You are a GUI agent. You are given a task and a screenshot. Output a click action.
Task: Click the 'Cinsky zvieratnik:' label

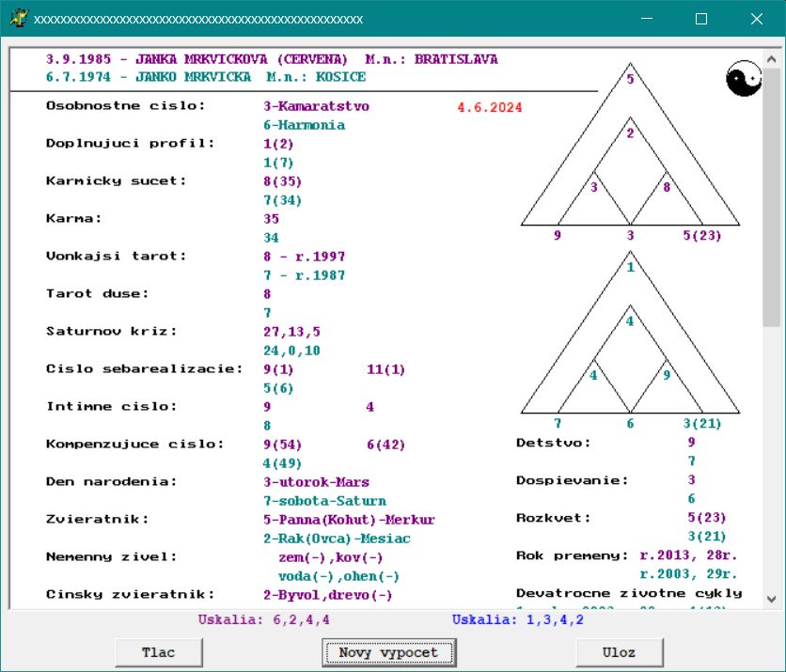point(131,594)
